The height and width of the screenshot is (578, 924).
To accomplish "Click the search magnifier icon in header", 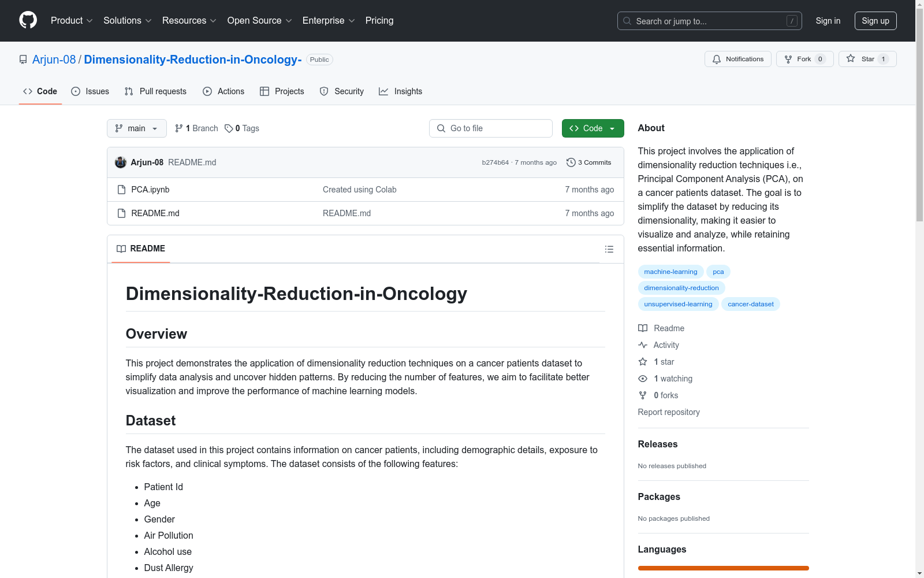I will pos(627,21).
